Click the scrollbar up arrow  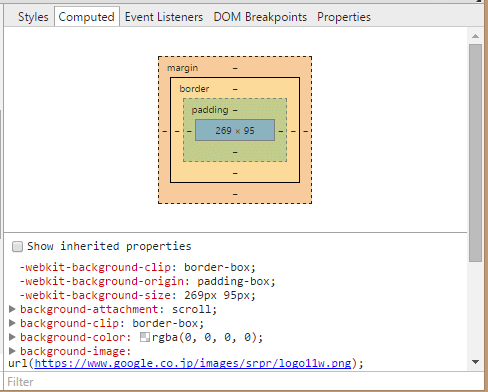(x=476, y=36)
